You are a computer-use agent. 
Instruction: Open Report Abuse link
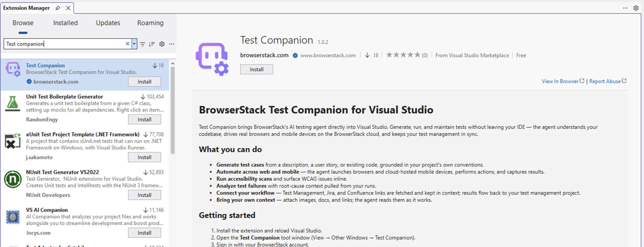[x=608, y=81]
